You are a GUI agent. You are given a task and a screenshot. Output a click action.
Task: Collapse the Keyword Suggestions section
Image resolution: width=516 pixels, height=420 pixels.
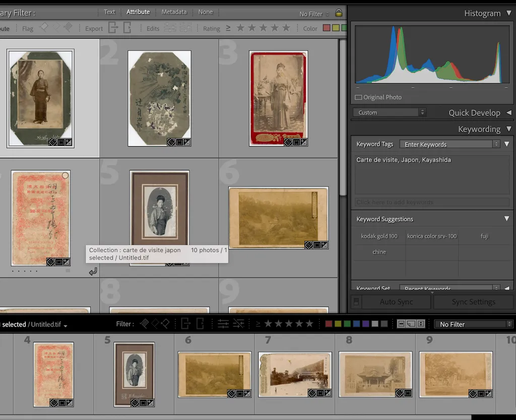coord(507,219)
